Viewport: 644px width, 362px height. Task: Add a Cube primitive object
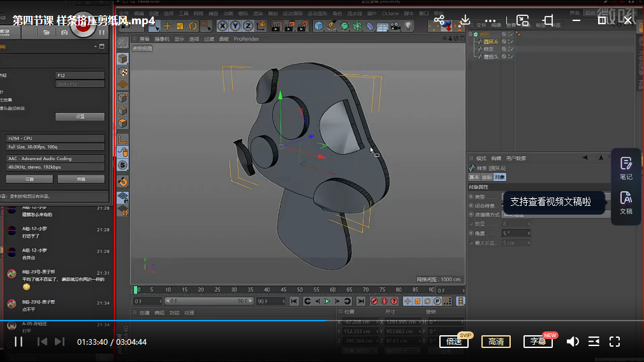point(319,26)
